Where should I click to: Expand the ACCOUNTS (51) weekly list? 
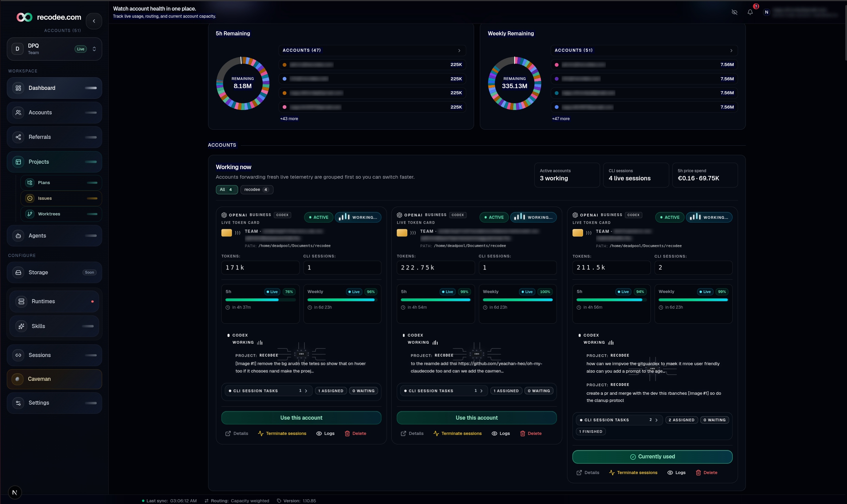(731, 50)
